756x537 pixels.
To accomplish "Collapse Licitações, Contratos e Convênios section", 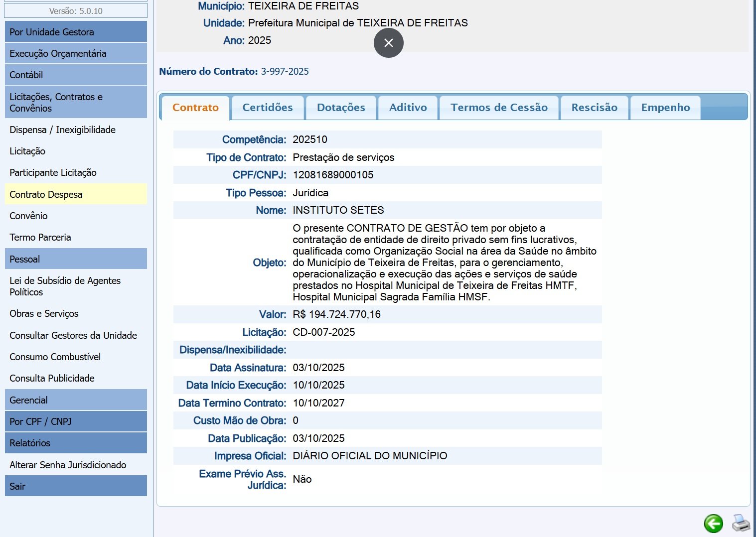I will [76, 102].
